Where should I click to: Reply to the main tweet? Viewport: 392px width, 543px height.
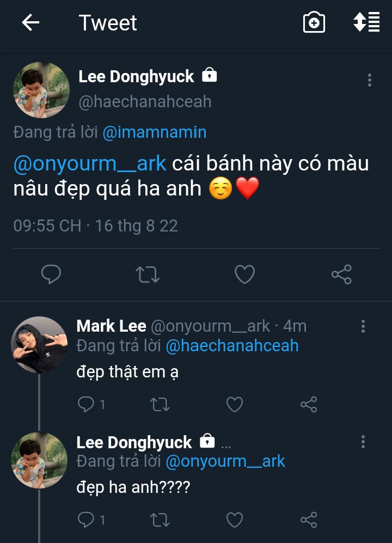pos(51,274)
